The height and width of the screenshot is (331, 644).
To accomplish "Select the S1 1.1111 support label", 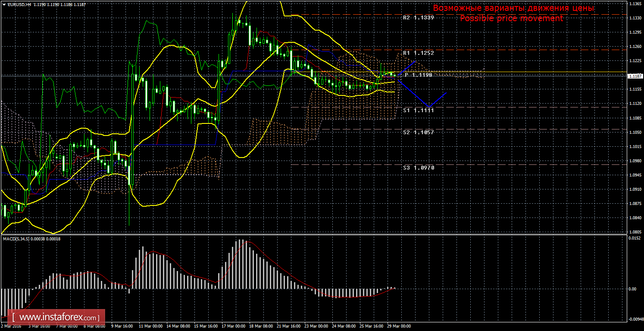I will pos(418,110).
